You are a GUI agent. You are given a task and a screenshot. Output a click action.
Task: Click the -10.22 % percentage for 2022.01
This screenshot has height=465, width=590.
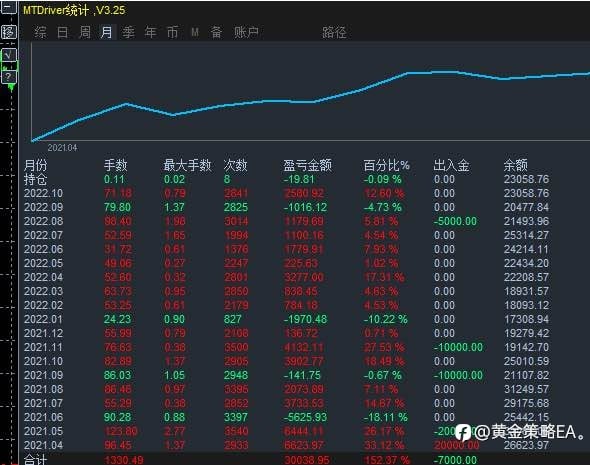tap(385, 319)
